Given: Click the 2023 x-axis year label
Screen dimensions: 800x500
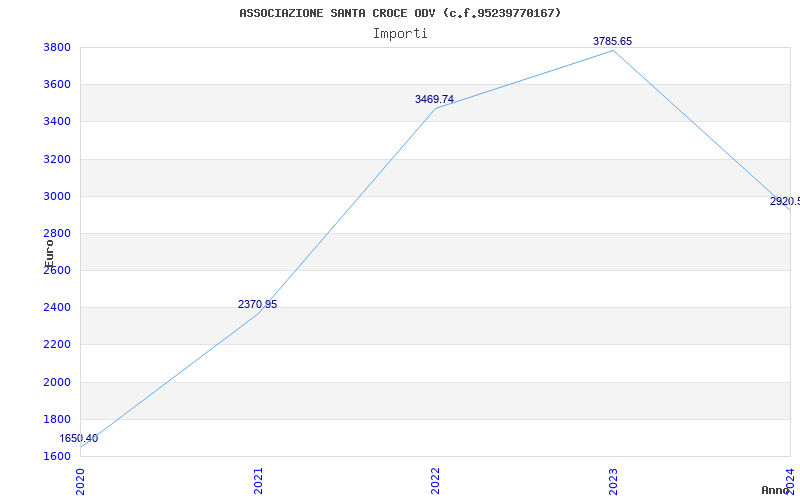Looking at the screenshot, I should pos(613,481).
